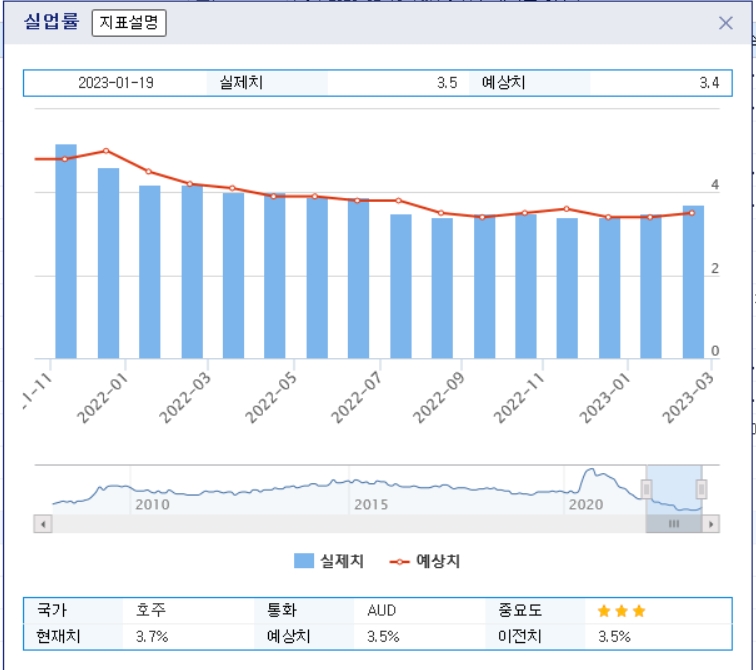Toggle the 실제치 legend series
This screenshot has width=756, height=670.
coord(329,561)
